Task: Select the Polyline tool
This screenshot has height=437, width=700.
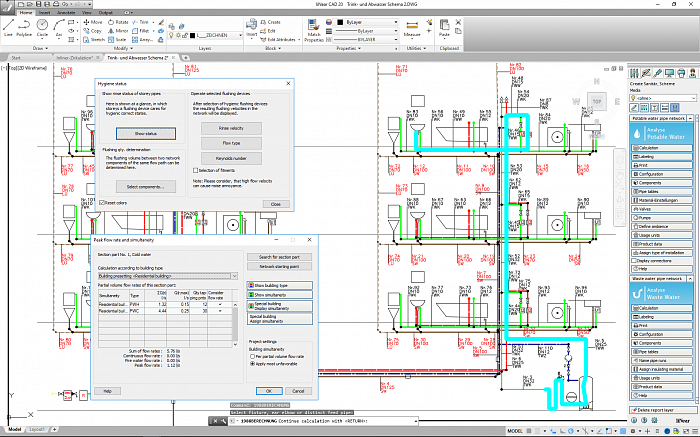Action: [24, 27]
